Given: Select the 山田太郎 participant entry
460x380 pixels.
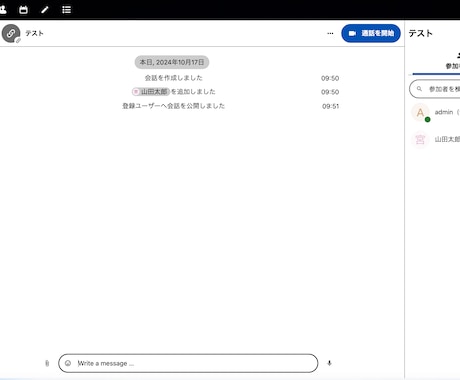Looking at the screenshot, I should tap(435, 139).
